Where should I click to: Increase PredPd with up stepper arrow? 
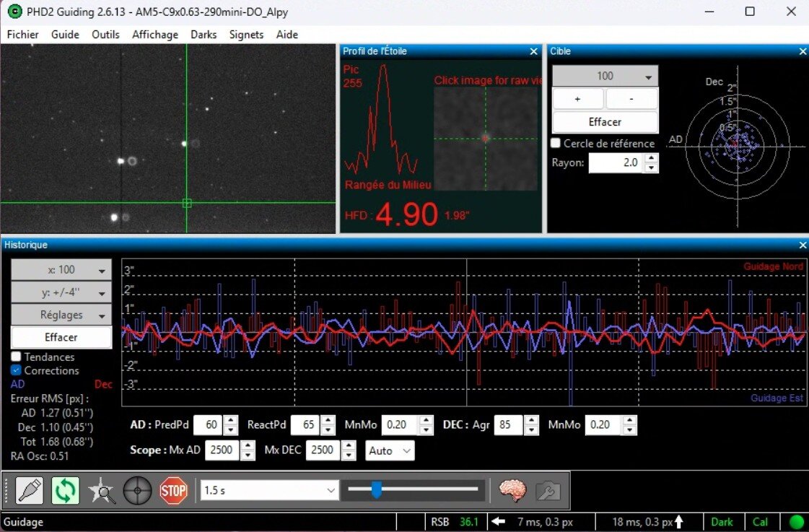(x=231, y=420)
